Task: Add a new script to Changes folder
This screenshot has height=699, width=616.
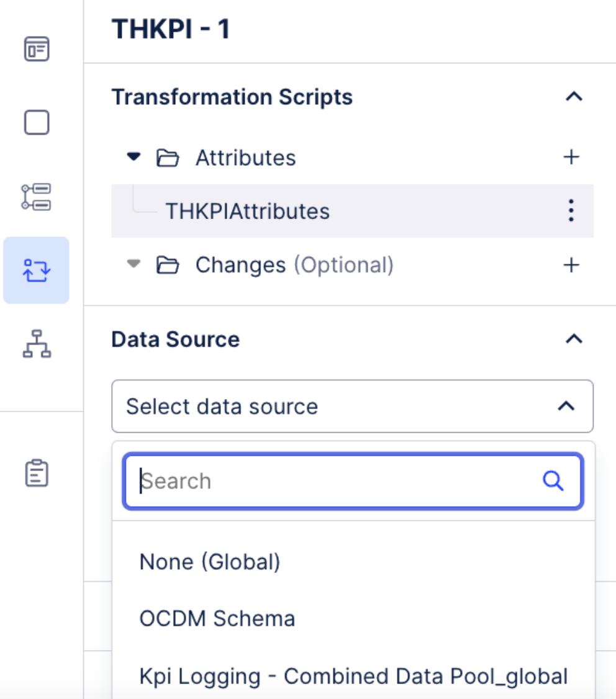Action: coord(571,265)
